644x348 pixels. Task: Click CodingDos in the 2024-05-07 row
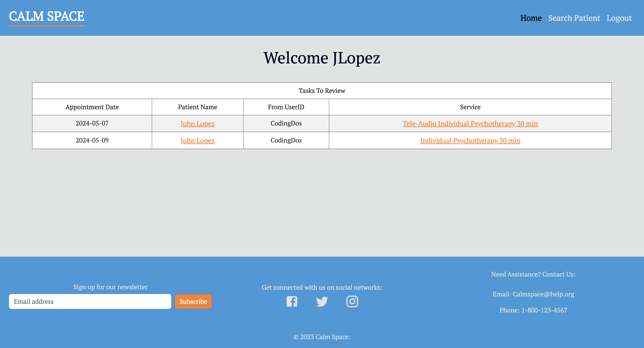[286, 123]
